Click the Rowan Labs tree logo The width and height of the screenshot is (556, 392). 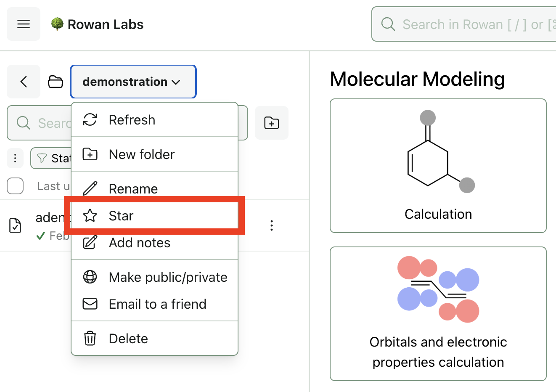(57, 24)
